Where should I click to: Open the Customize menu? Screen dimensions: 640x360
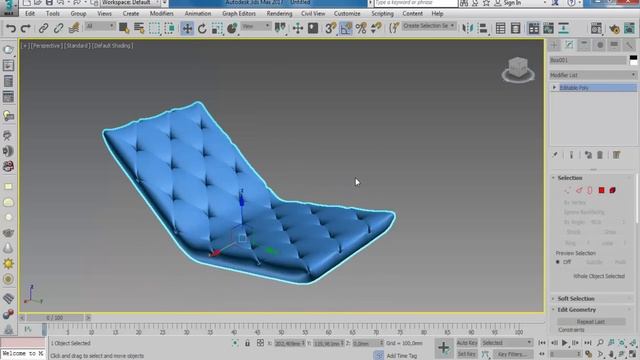[347, 13]
